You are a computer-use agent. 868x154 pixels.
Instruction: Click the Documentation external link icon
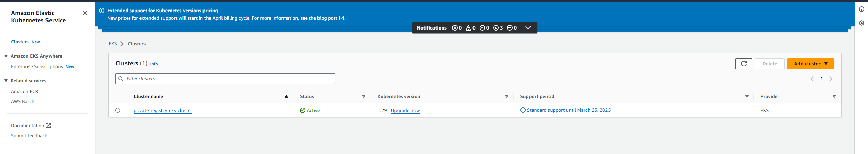(x=48, y=126)
